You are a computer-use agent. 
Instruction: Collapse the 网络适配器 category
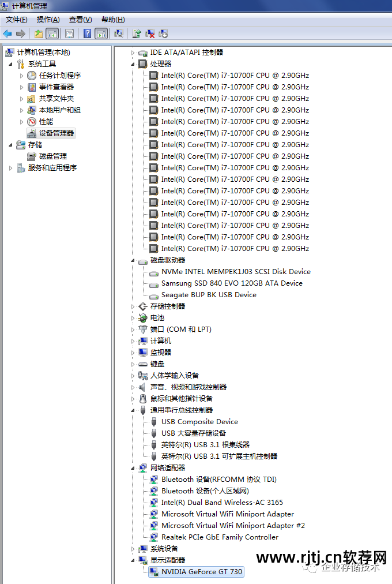point(133,469)
